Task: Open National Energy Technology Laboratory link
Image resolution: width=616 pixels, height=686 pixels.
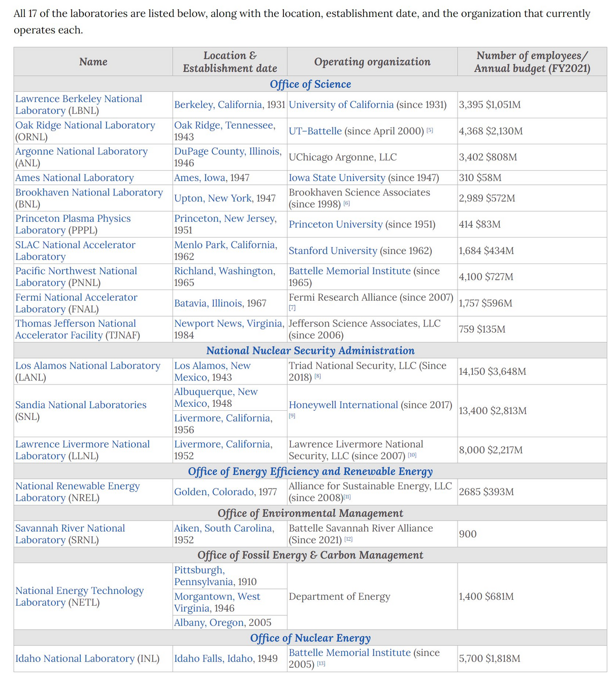Action: pos(79,596)
